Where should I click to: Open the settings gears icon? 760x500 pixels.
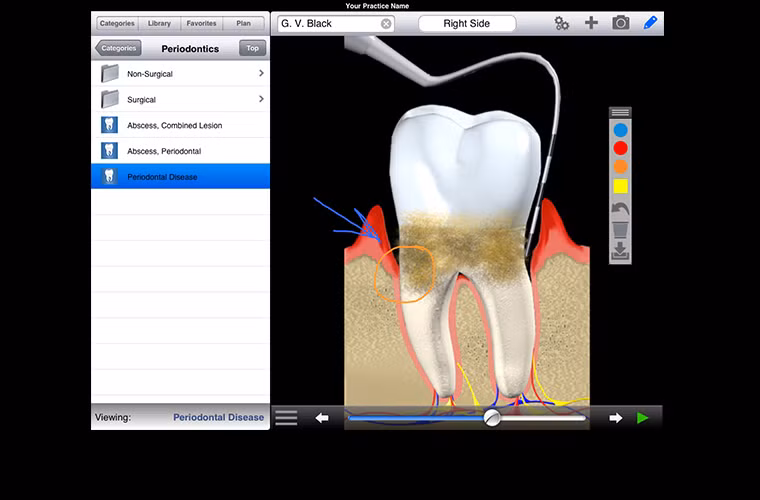(x=562, y=23)
